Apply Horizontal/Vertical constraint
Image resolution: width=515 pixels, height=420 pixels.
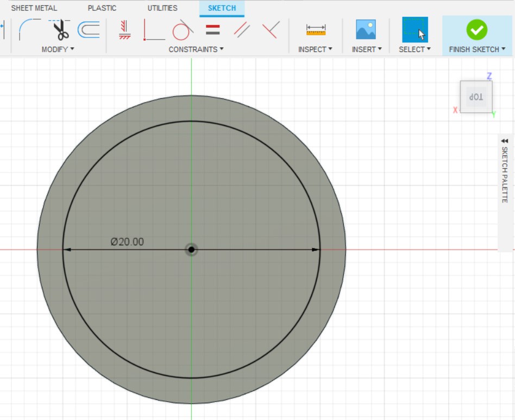[125, 30]
